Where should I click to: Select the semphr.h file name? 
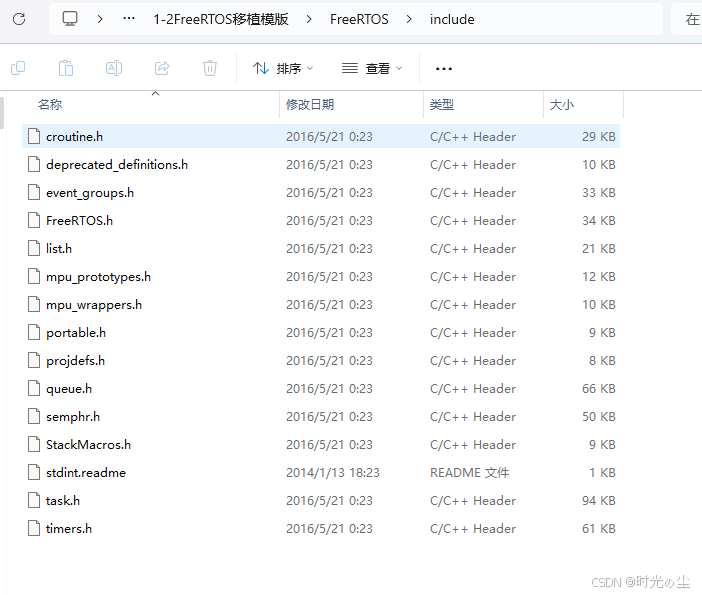coord(73,417)
